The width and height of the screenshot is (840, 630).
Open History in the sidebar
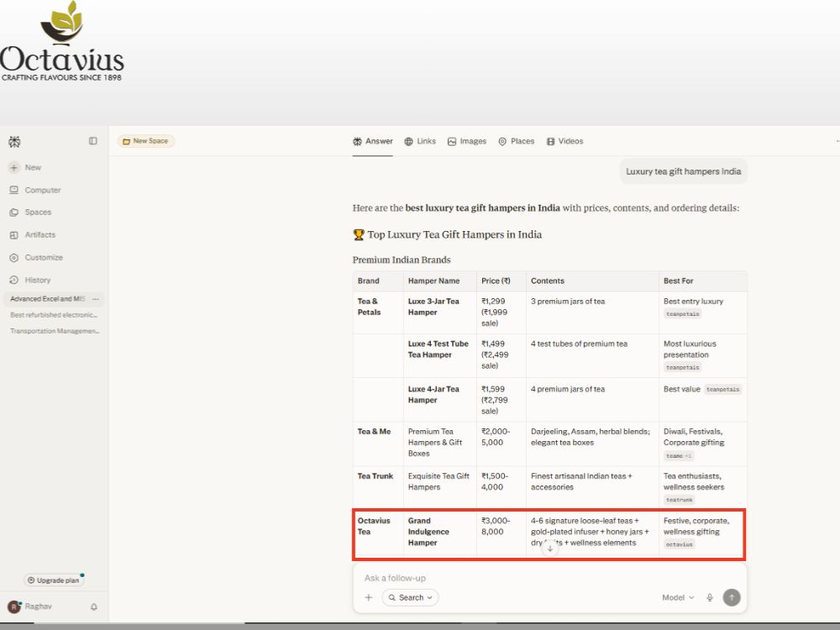30,280
